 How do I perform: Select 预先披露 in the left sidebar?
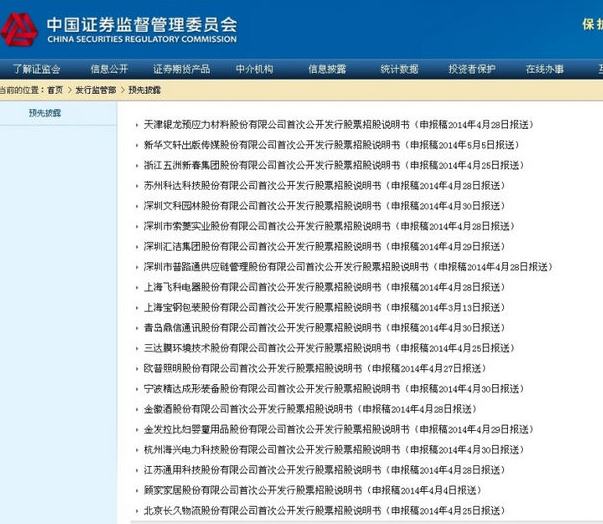(x=45, y=113)
